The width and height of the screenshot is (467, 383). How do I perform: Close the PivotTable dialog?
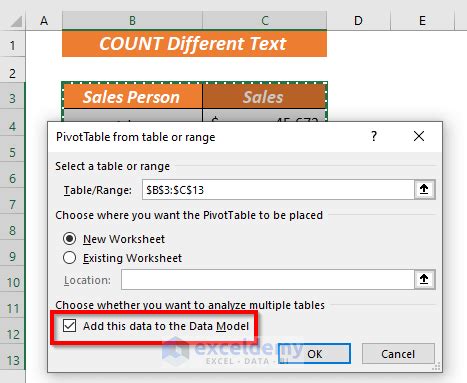tap(419, 136)
